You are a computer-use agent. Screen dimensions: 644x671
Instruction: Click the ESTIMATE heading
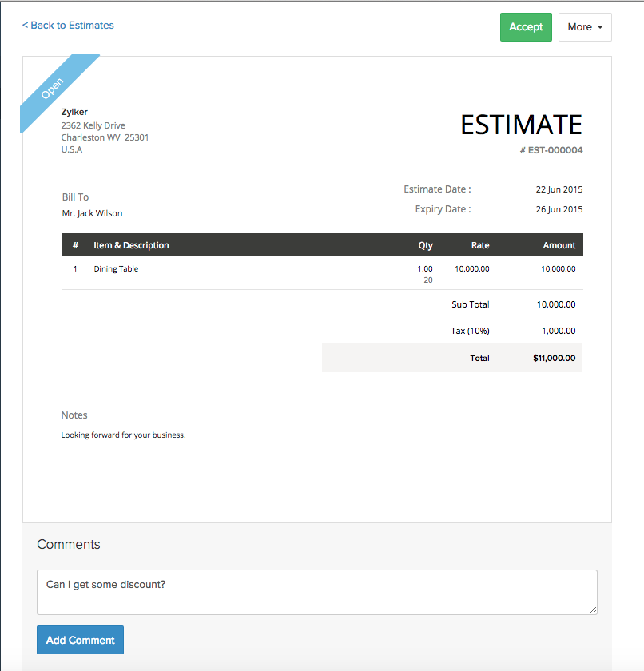tap(521, 125)
